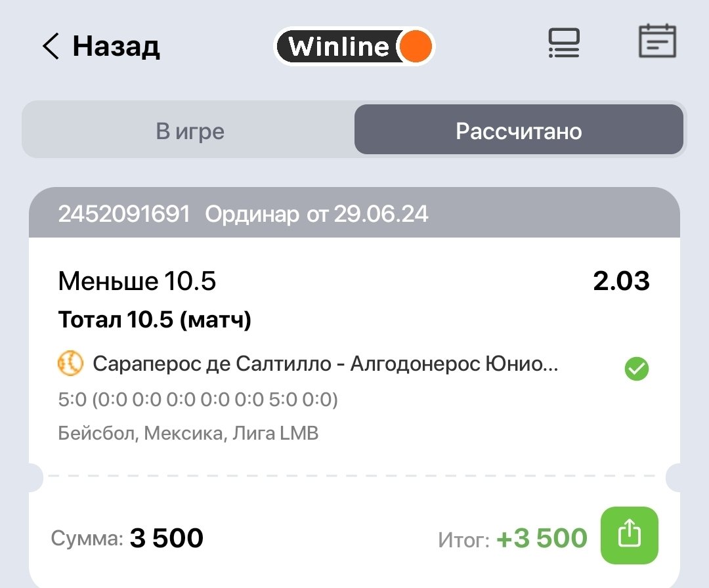Click the Тотал 10.5 (матч) market label
This screenshot has width=709, height=588.
click(x=155, y=320)
